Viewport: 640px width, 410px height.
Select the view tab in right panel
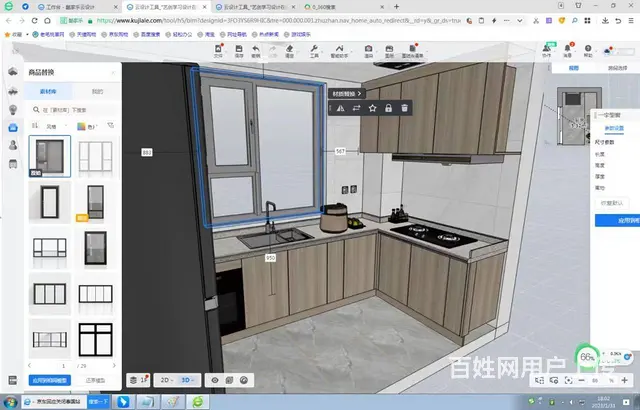point(573,68)
